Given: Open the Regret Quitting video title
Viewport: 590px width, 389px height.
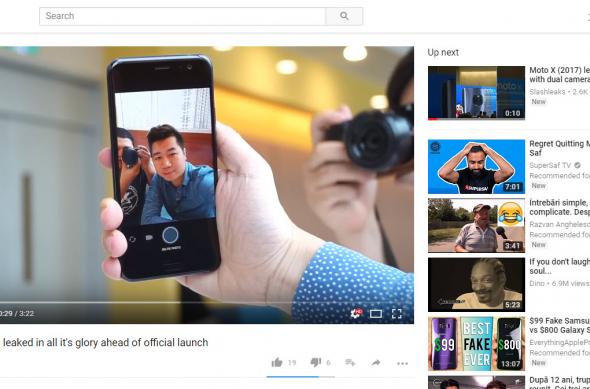Looking at the screenshot, I should (560, 148).
